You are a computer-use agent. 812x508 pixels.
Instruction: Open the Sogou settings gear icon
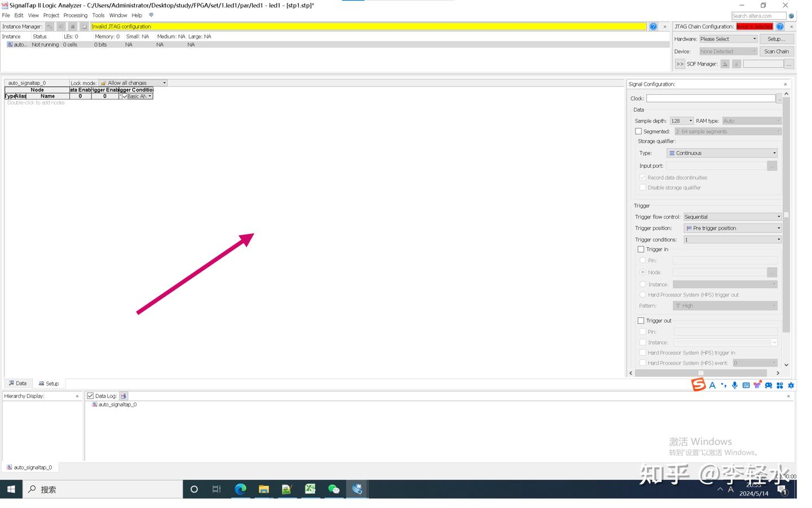[x=791, y=386]
